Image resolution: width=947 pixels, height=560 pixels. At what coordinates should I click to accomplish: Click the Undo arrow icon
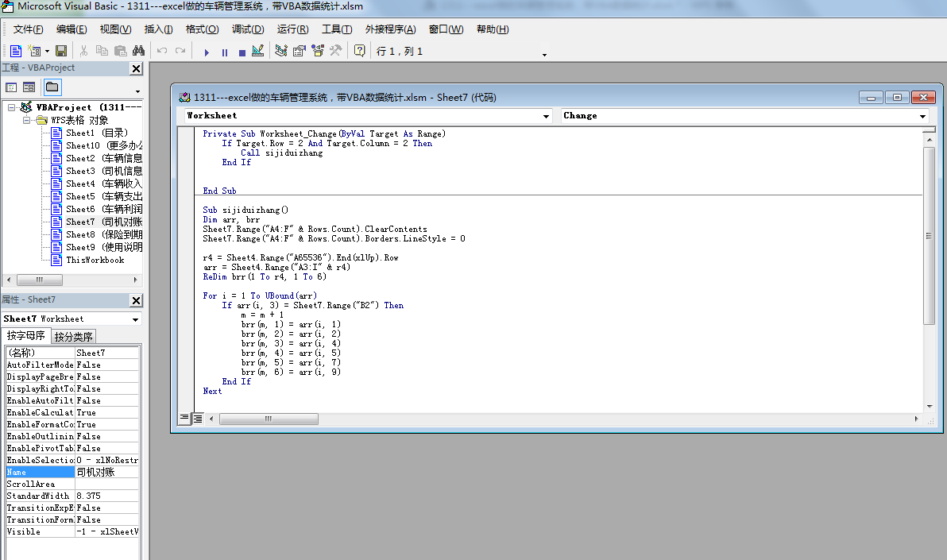pyautogui.click(x=162, y=52)
